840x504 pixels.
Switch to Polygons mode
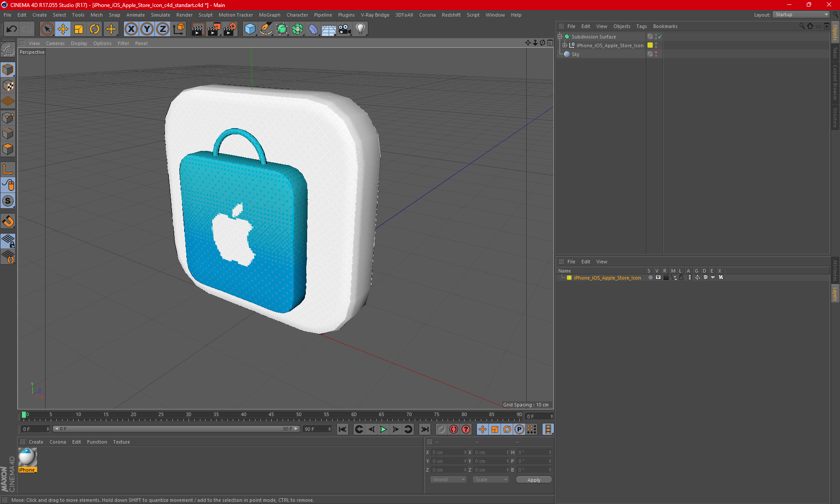[x=8, y=149]
